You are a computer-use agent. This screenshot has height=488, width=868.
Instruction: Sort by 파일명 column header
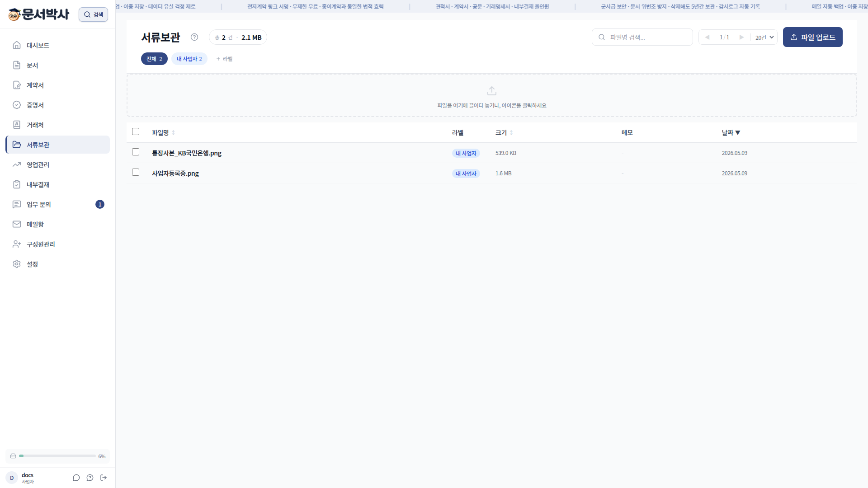(x=163, y=132)
